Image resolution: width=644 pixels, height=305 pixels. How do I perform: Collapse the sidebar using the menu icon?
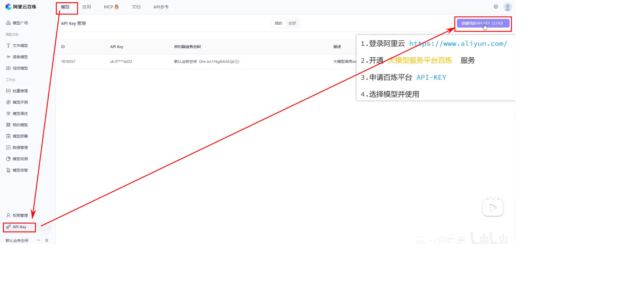click(47, 240)
